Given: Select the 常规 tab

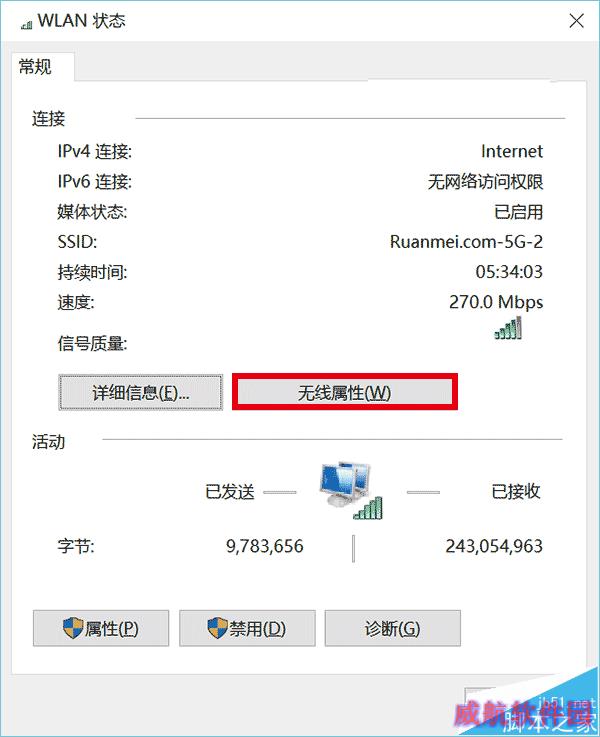Looking at the screenshot, I should tap(36, 67).
